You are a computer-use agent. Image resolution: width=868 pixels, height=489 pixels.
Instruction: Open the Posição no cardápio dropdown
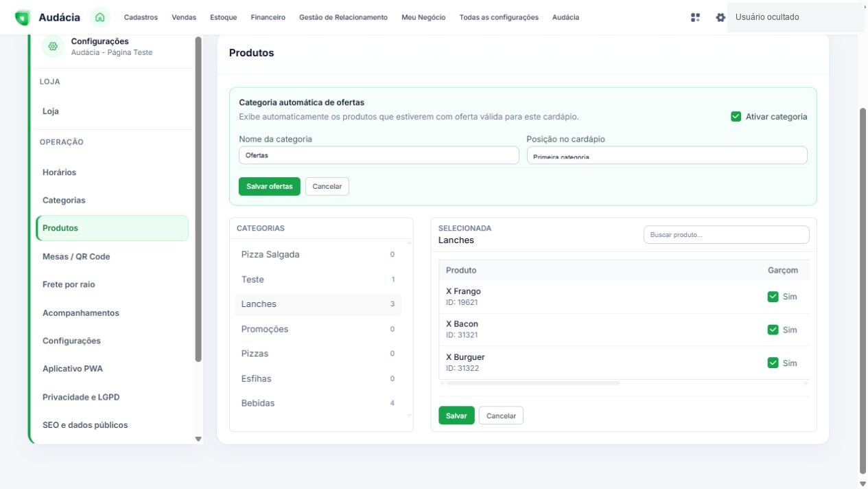point(667,155)
